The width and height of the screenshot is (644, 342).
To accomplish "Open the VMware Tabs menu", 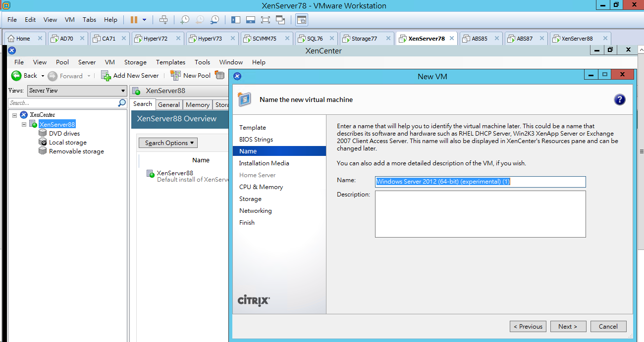I will click(x=89, y=20).
